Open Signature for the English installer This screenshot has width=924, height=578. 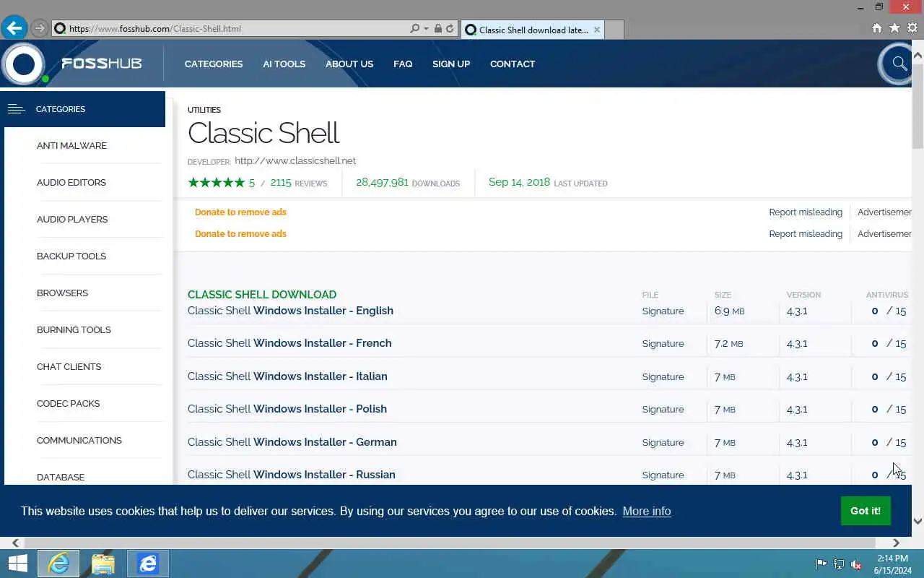pyautogui.click(x=663, y=311)
